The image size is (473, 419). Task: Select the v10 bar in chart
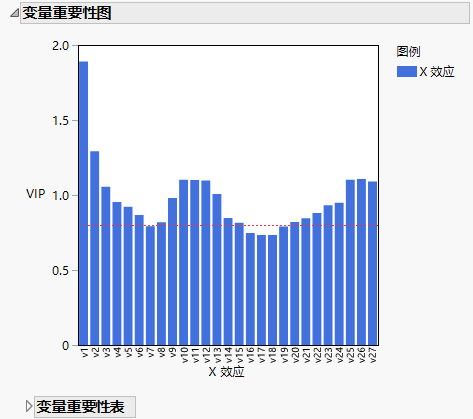click(x=184, y=263)
